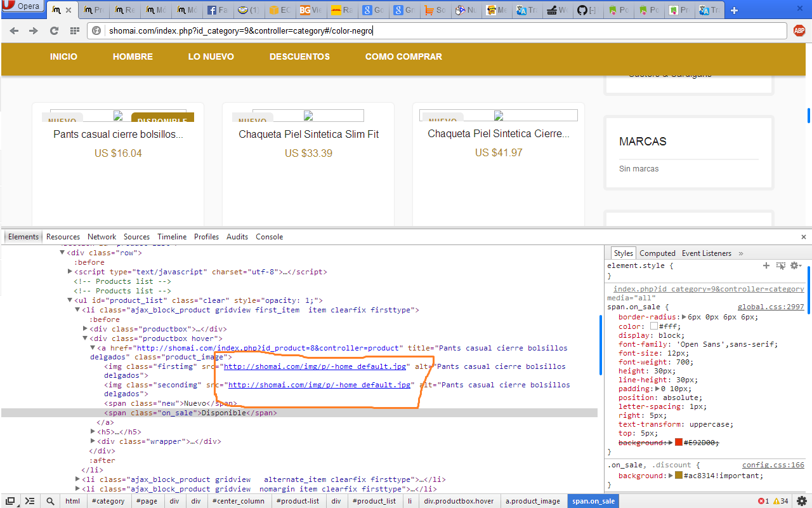Screen dimensions: 812x508
Task: Click the DESCUENTOS navigation menu item
Action: point(299,57)
